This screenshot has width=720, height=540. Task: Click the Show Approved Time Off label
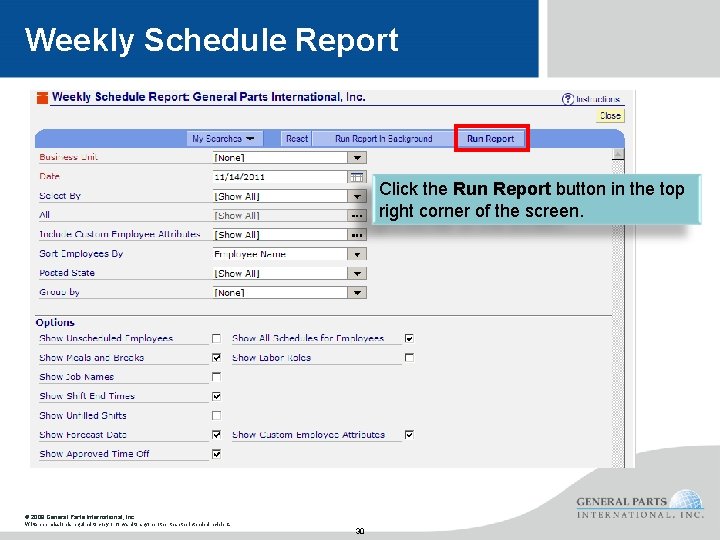95,454
